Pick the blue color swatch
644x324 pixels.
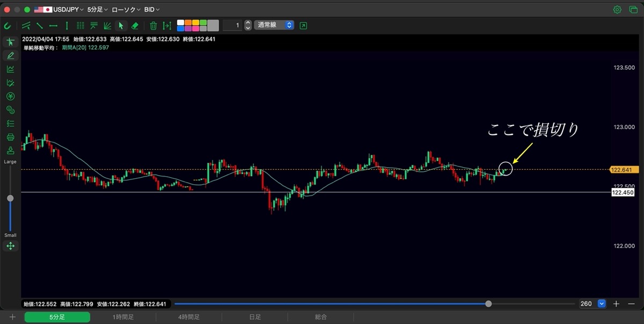[181, 28]
